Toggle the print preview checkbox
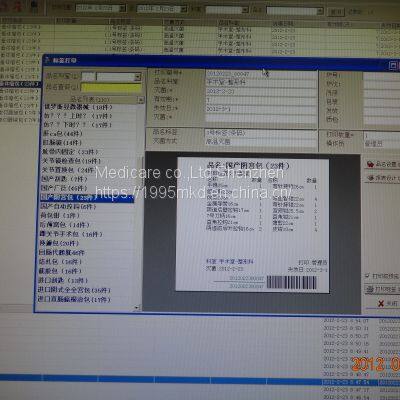Screen dimensions: 400x400 367,276
